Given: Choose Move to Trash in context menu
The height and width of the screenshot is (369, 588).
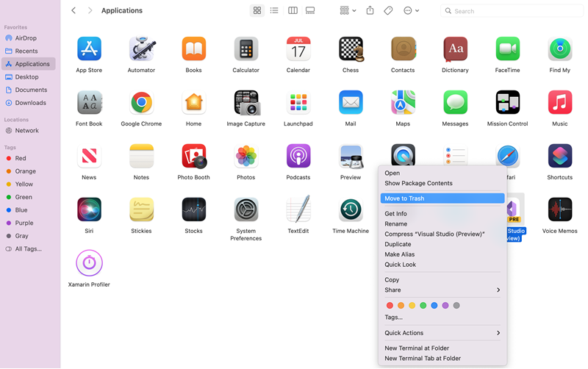Looking at the screenshot, I should tap(442, 198).
